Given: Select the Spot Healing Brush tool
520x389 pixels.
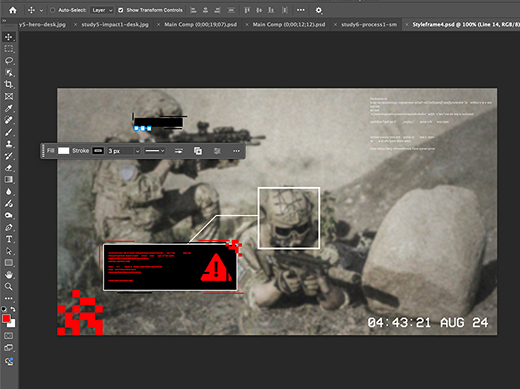Looking at the screenshot, I should pyautogui.click(x=9, y=120).
